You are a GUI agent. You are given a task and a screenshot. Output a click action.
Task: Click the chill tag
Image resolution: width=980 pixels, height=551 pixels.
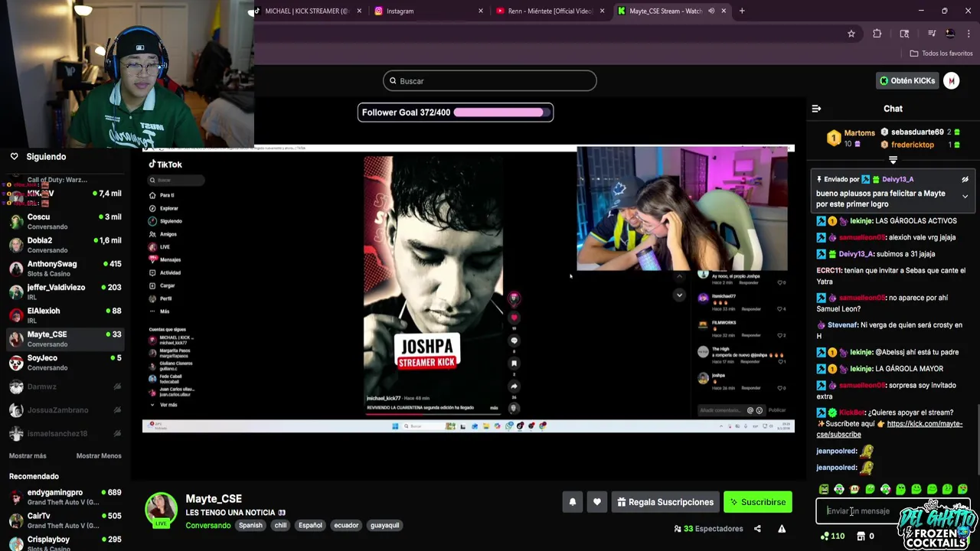tap(280, 526)
